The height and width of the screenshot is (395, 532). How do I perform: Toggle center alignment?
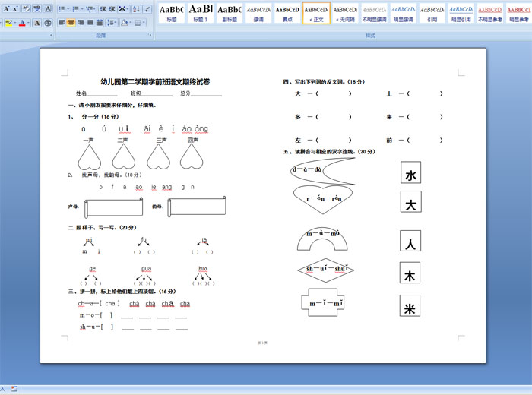(x=71, y=23)
